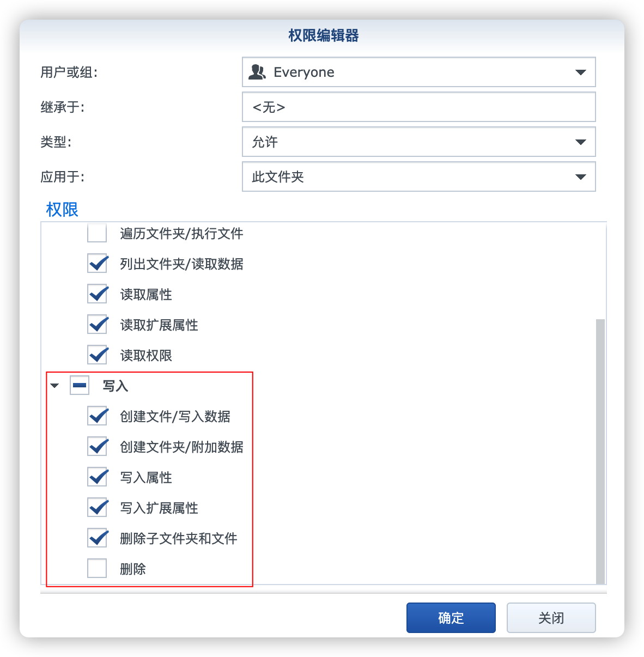Click the Everyone user group icon
Viewport: 644px width, 657px height.
257,72
